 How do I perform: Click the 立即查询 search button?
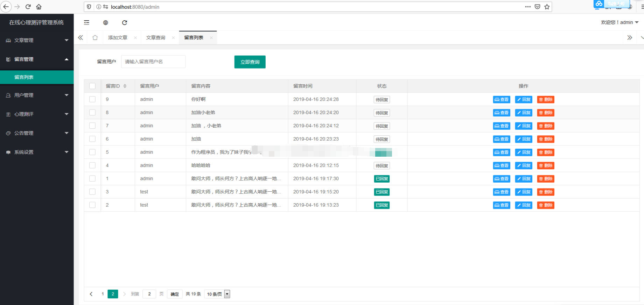tap(250, 62)
